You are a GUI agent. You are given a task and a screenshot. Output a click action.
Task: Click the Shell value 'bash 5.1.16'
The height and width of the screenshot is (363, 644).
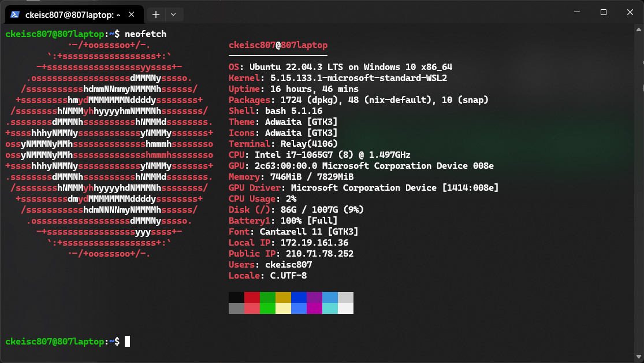[x=293, y=111]
